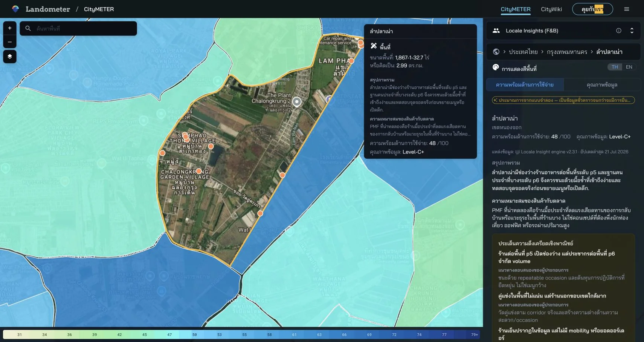Image resolution: width=644 pixels, height=342 pixels.
Task: Click the Landometer logo icon
Action: [x=15, y=9]
